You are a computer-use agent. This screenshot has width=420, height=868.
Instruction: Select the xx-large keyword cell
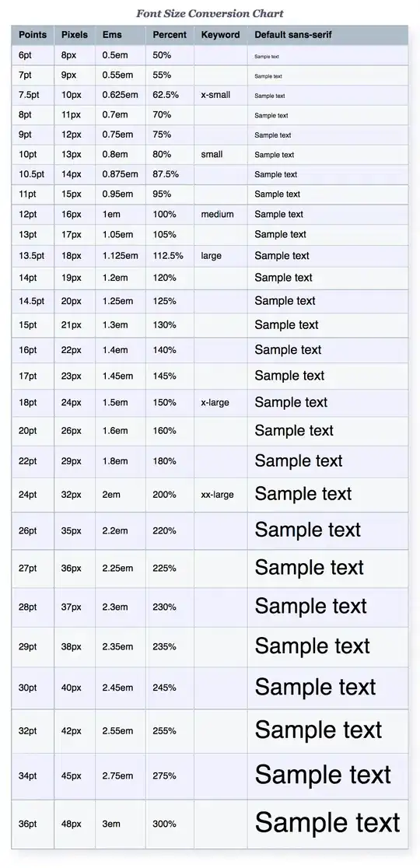tap(220, 495)
